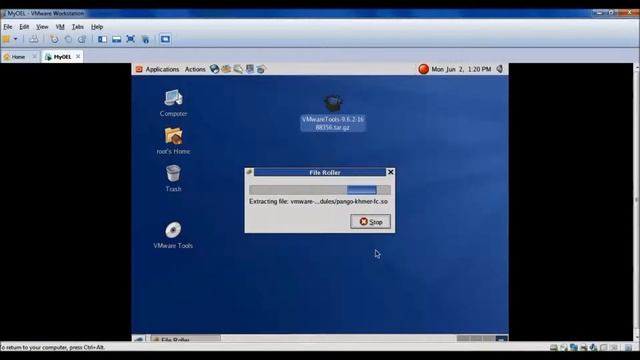Open the VM menu
Image resolution: width=640 pixels, height=360 pixels.
point(60,27)
